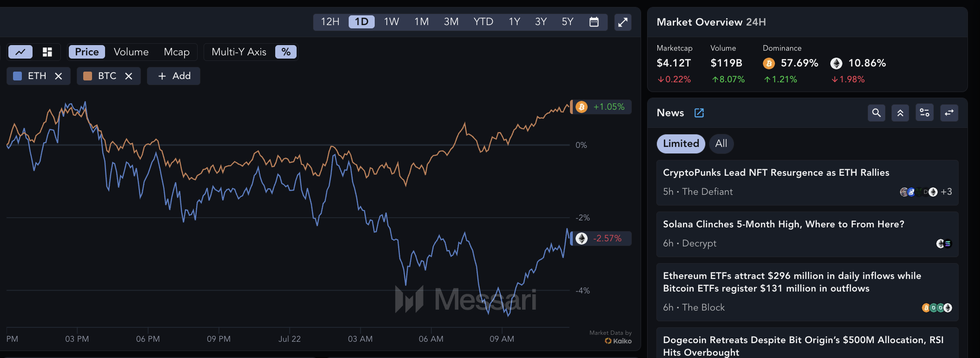Click the $119B volume value
980x358 pixels.
coord(726,63)
